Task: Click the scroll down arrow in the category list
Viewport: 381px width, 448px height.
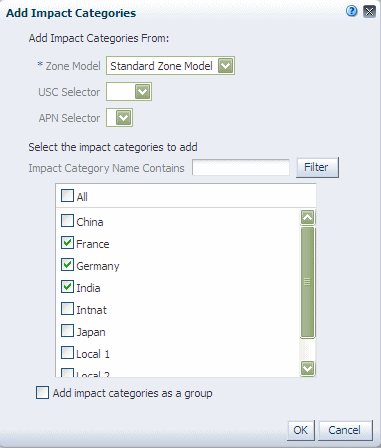Action: coord(307,368)
